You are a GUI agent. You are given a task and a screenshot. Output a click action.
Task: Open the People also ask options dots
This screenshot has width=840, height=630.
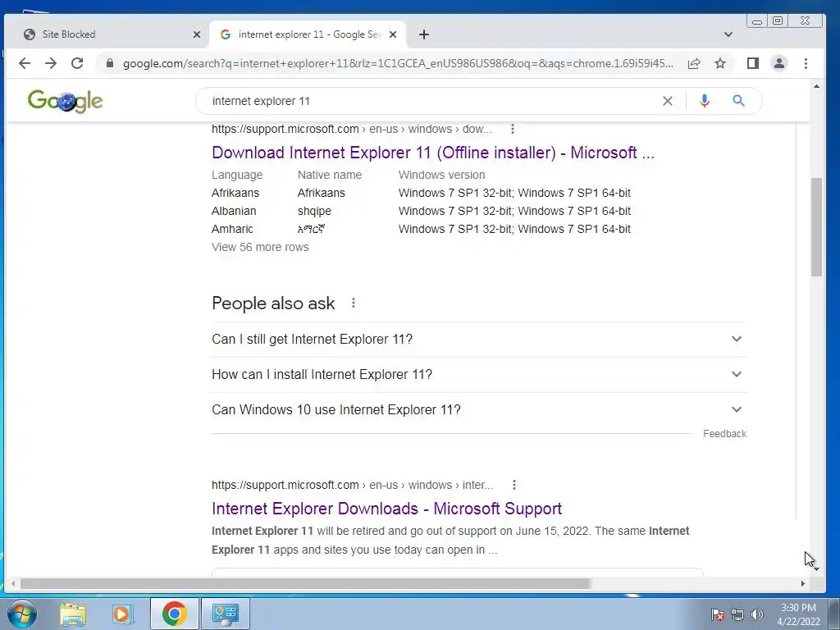click(353, 304)
